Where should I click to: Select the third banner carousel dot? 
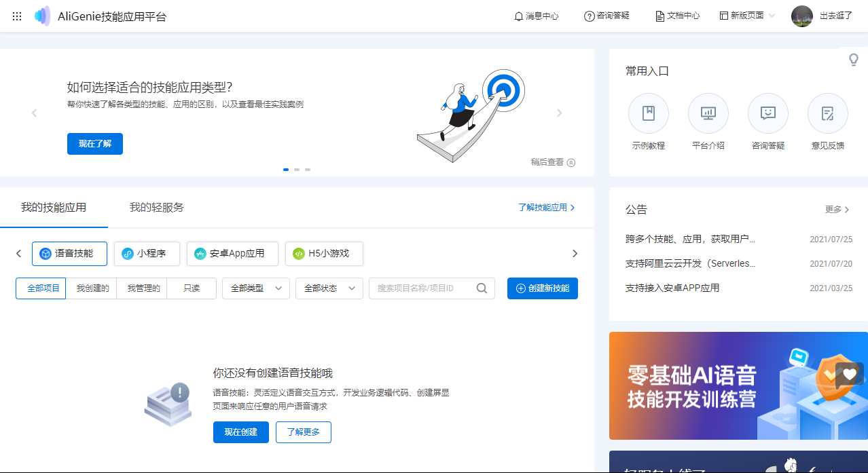[308, 170]
